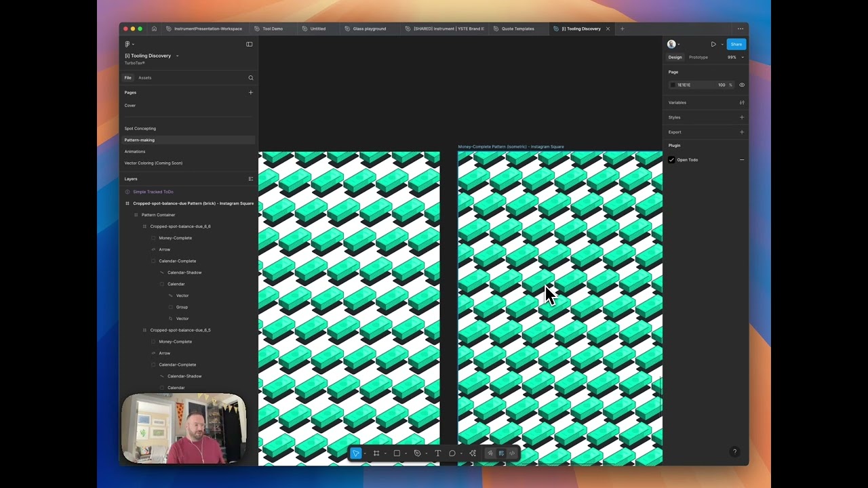Open the AI Actions sparkle tool
This screenshot has width=868, height=488.
pyautogui.click(x=473, y=453)
